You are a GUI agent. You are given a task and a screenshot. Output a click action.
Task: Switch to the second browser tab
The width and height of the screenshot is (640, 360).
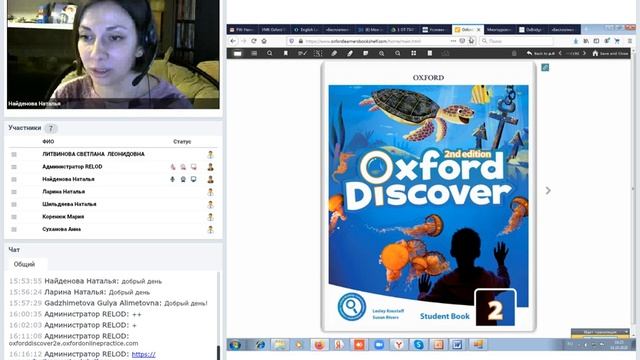click(274, 30)
